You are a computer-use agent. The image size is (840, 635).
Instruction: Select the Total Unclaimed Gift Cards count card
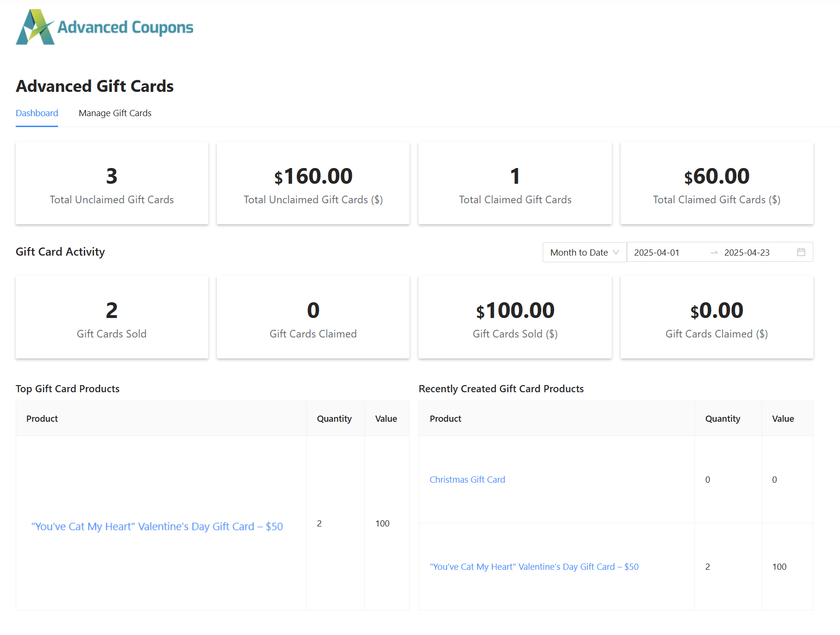(x=112, y=183)
